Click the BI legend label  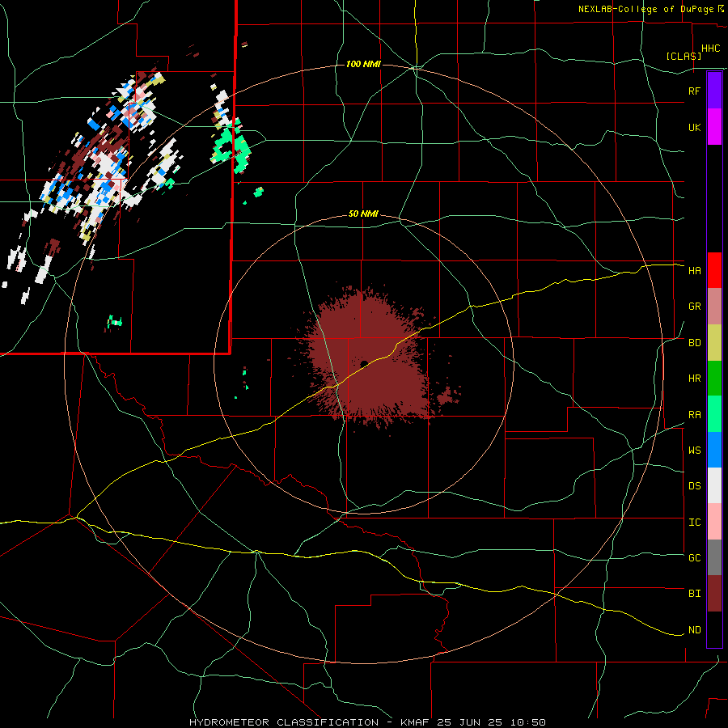pyautogui.click(x=694, y=594)
